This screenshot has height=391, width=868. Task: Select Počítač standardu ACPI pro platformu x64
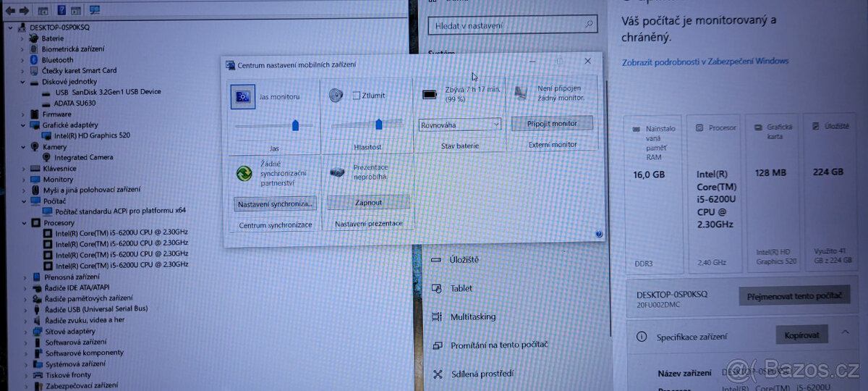pos(121,211)
